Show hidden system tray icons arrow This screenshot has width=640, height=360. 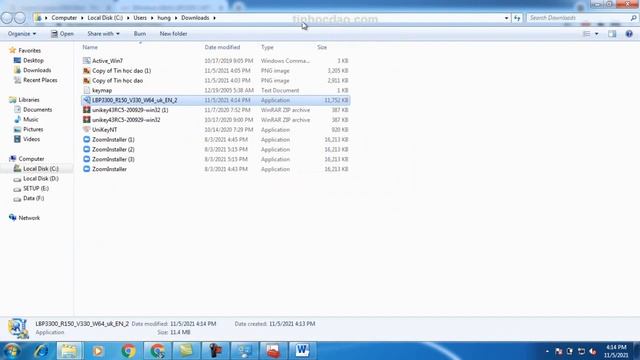tap(547, 351)
